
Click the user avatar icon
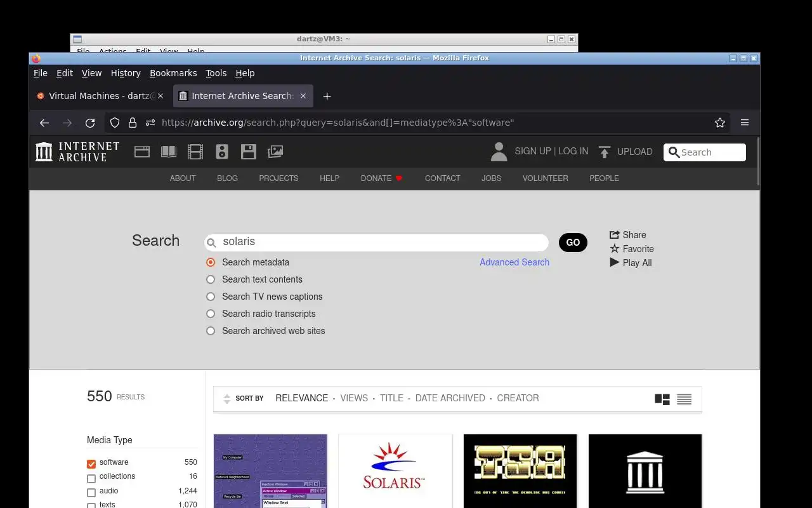(499, 152)
